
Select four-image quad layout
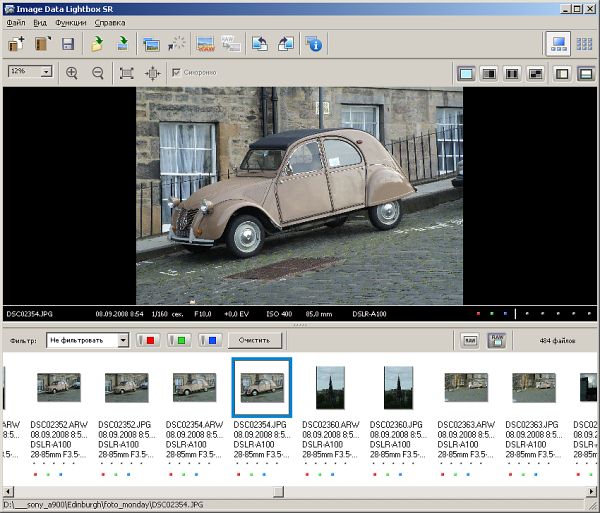[535, 73]
